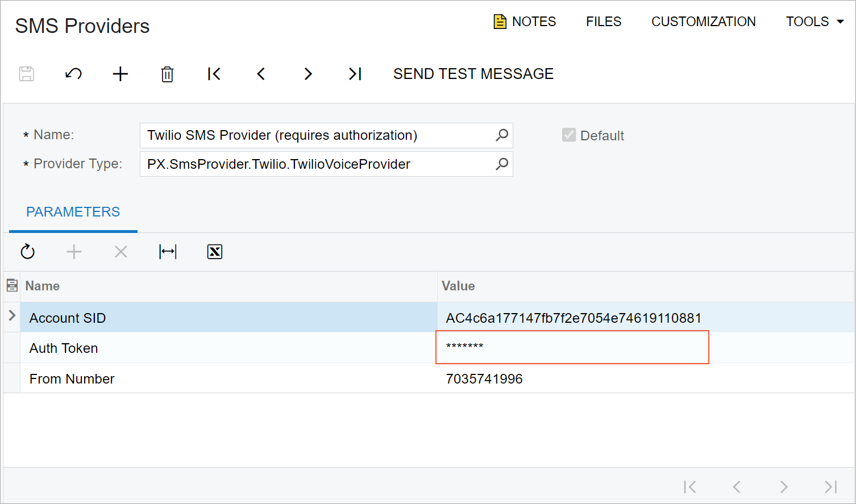Jump to the last provider record
Screen dimensions: 856x504
tap(355, 74)
